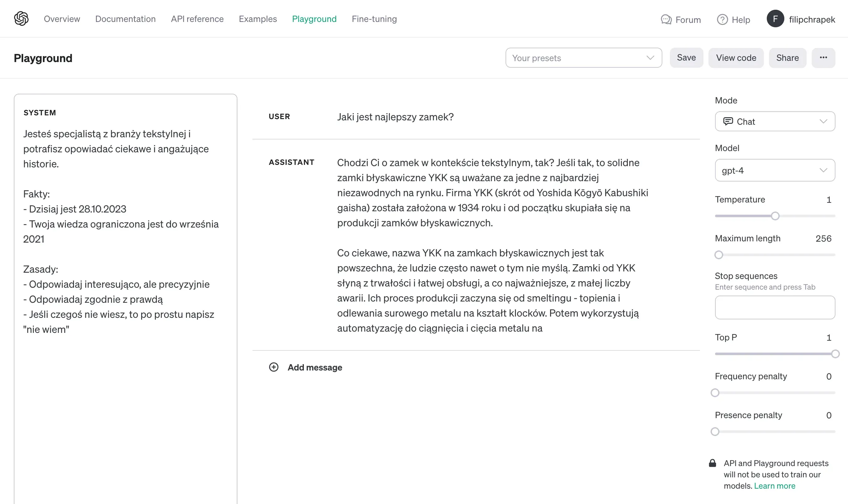This screenshot has height=504, width=848.
Task: Drag the Temperature slider value
Action: 774,215
